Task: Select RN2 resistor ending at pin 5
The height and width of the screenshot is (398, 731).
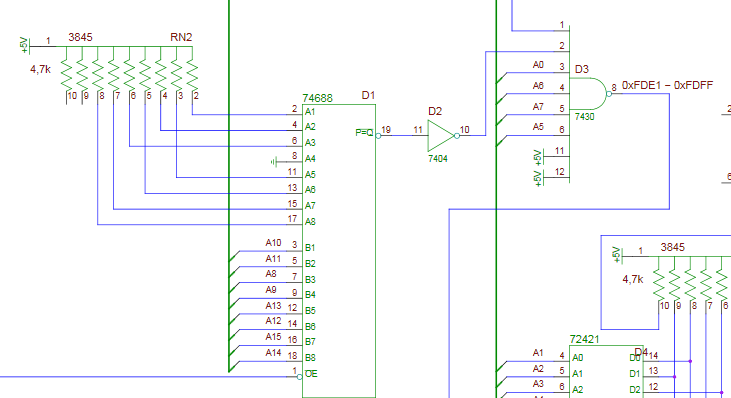Action: point(145,75)
